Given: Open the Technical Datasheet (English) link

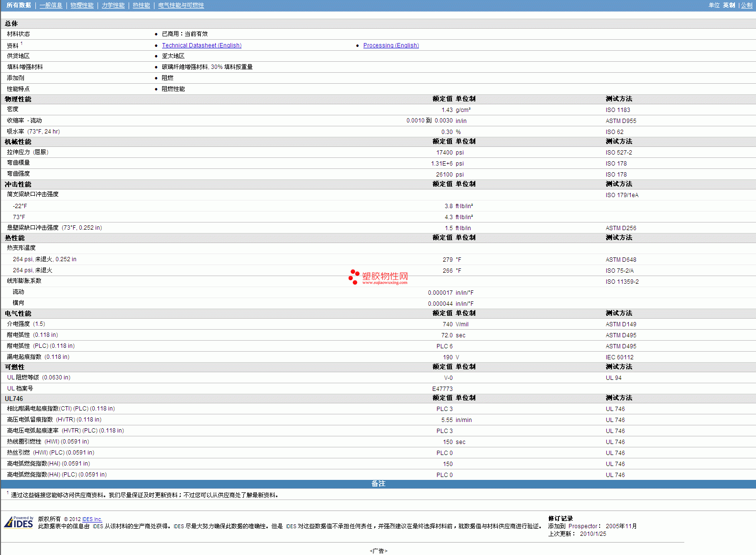Looking at the screenshot, I should click(x=201, y=45).
